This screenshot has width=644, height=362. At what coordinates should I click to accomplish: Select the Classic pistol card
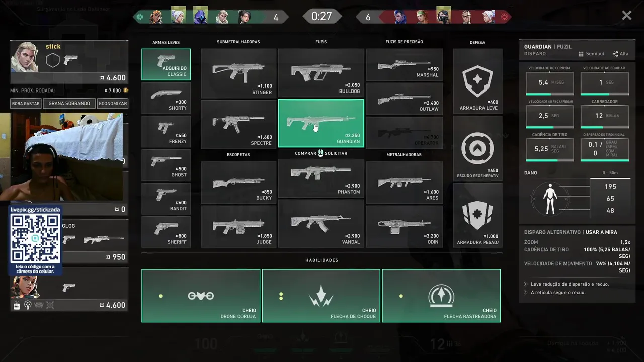[x=166, y=64]
